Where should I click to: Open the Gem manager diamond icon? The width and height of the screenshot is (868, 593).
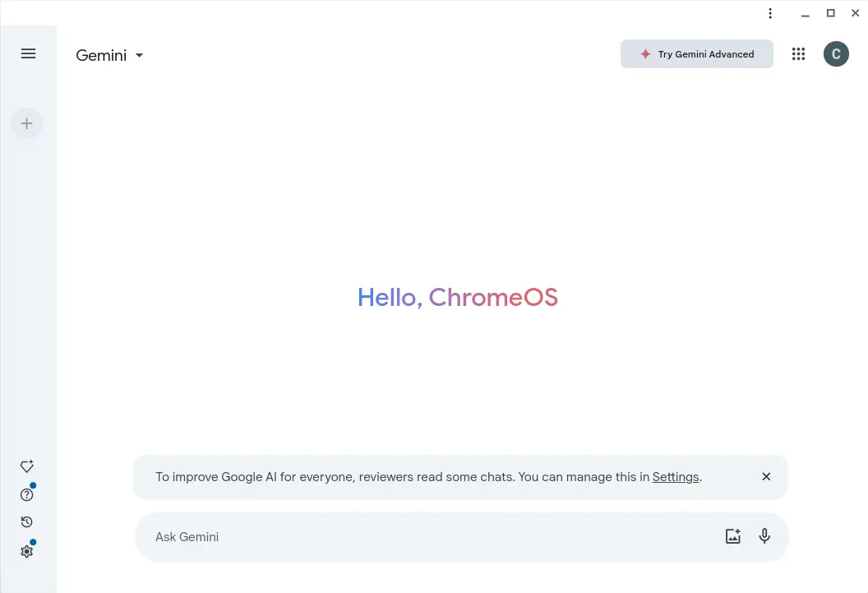(x=26, y=466)
